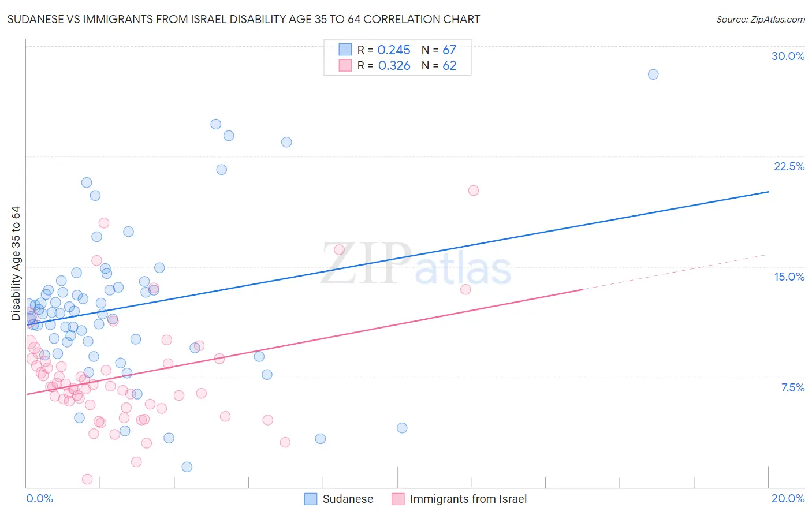Click the 0.0% x-axis label
The image size is (812, 515).
[x=39, y=498]
